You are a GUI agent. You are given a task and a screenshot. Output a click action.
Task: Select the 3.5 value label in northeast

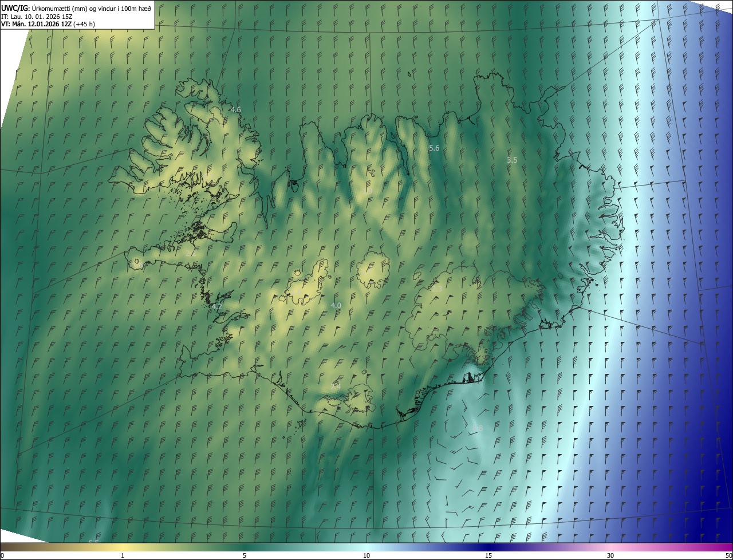[512, 160]
